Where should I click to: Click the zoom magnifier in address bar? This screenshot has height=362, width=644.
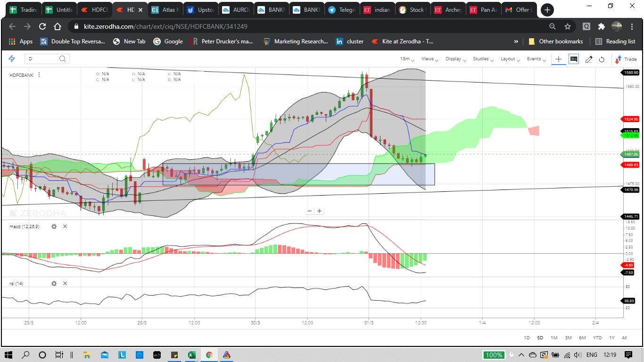point(553,26)
